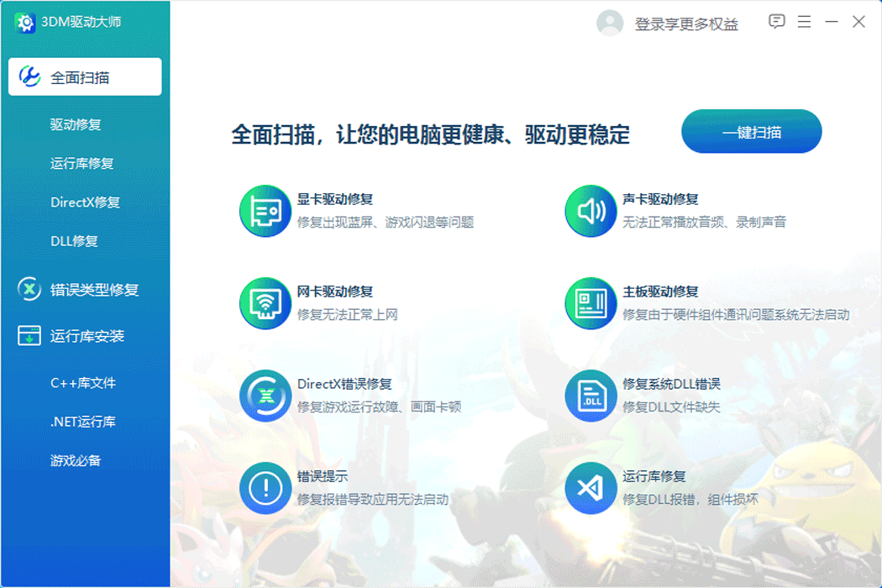The width and height of the screenshot is (882, 588).
Task: Open the 错误提示 error alert icon
Action: (265, 487)
